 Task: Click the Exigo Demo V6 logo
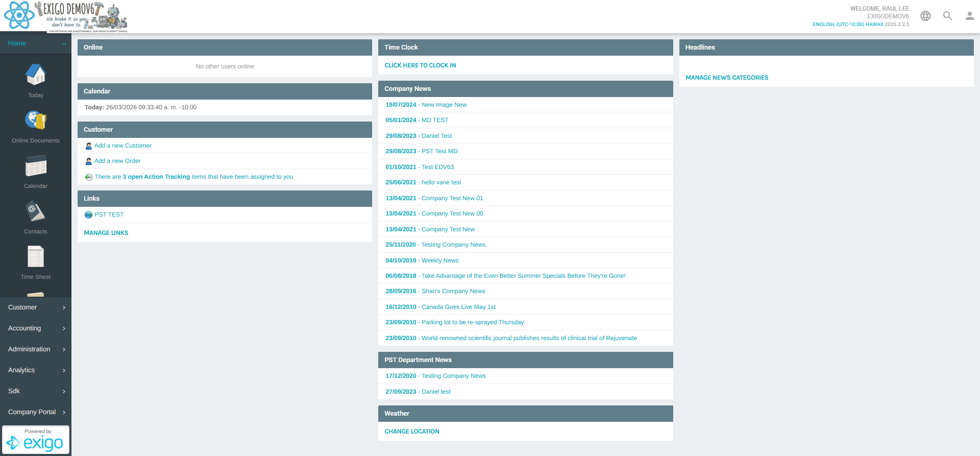65,16
